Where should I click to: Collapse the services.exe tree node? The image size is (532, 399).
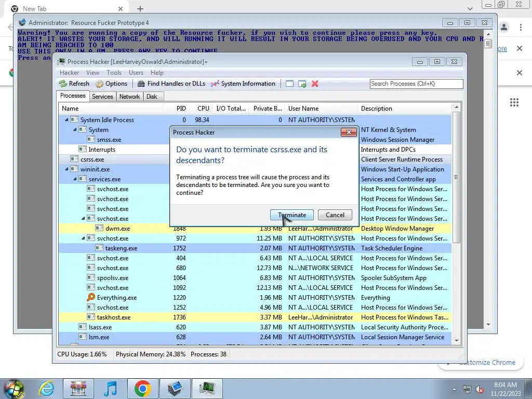[75, 179]
